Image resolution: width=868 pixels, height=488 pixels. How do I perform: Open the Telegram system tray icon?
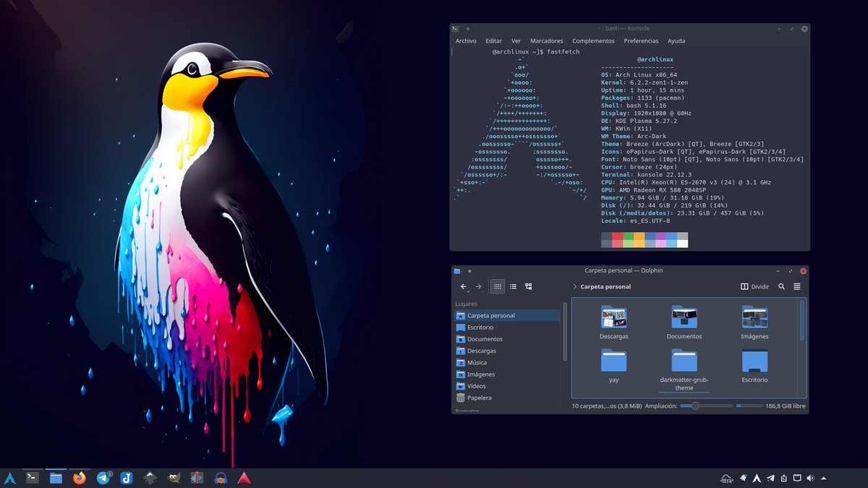click(x=770, y=478)
